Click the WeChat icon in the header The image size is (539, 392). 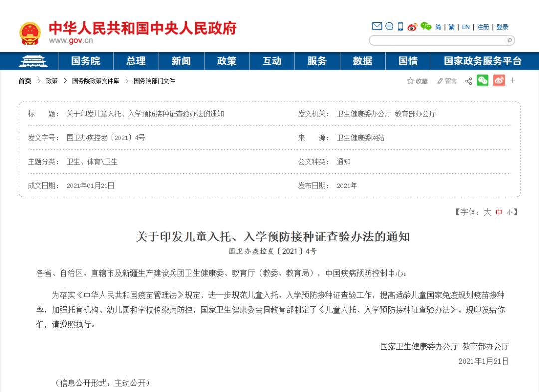pos(426,26)
